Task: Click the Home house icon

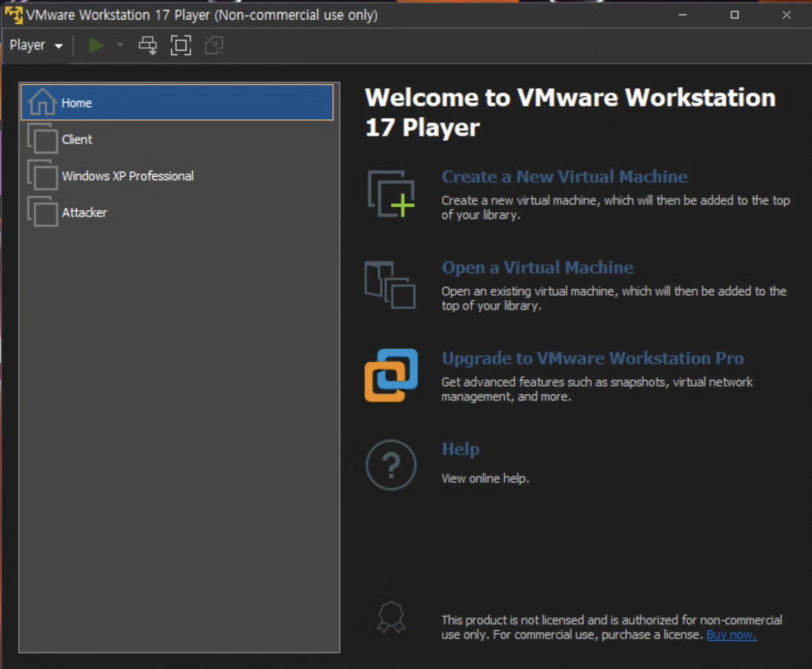Action: click(x=42, y=102)
